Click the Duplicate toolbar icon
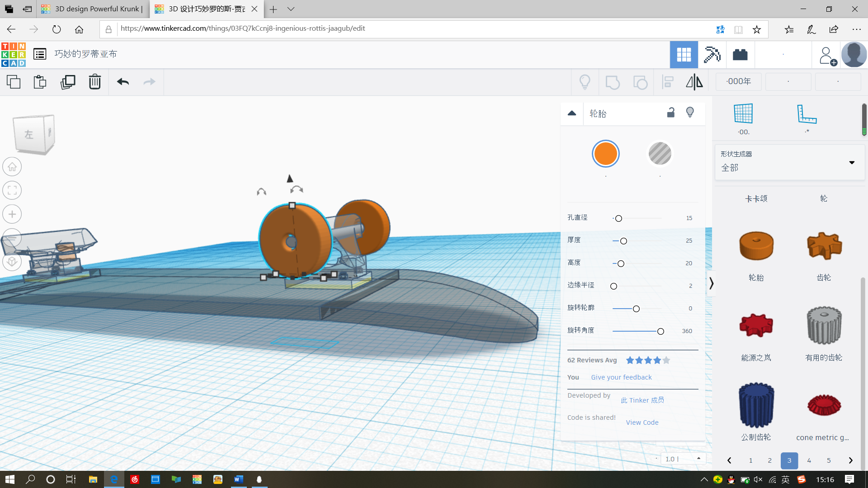Viewport: 868px width, 488px height. [68, 82]
